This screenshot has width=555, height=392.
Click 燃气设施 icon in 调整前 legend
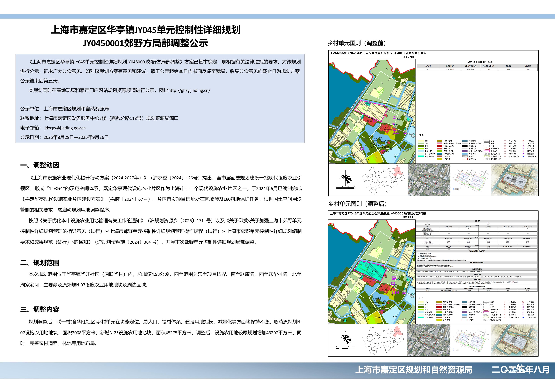tap(523, 146)
